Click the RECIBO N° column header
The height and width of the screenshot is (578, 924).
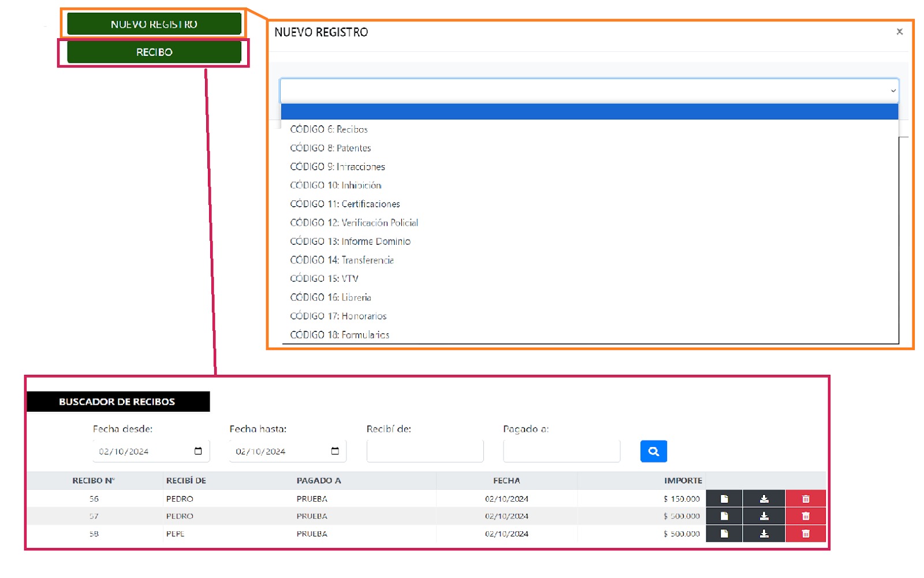click(94, 480)
